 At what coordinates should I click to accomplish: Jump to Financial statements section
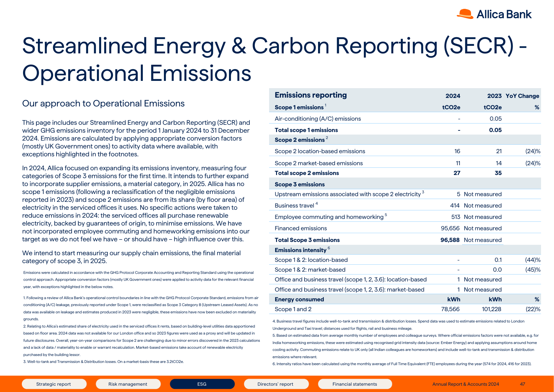pos(355,384)
